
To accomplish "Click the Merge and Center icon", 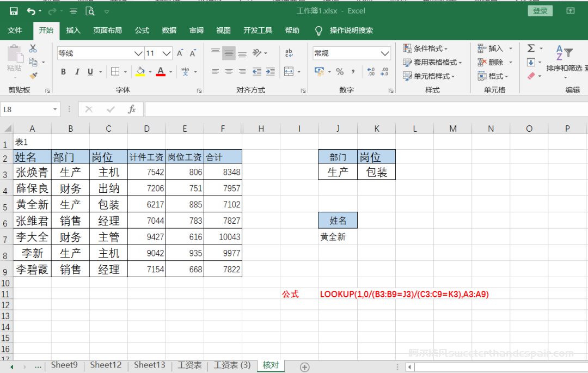I will (x=289, y=71).
